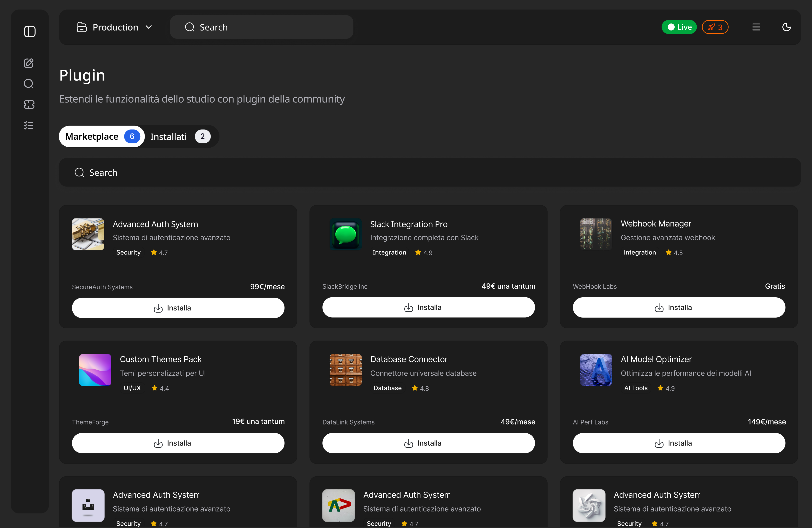
Task: Open the checklist icon in the sidebar
Action: pos(29,125)
